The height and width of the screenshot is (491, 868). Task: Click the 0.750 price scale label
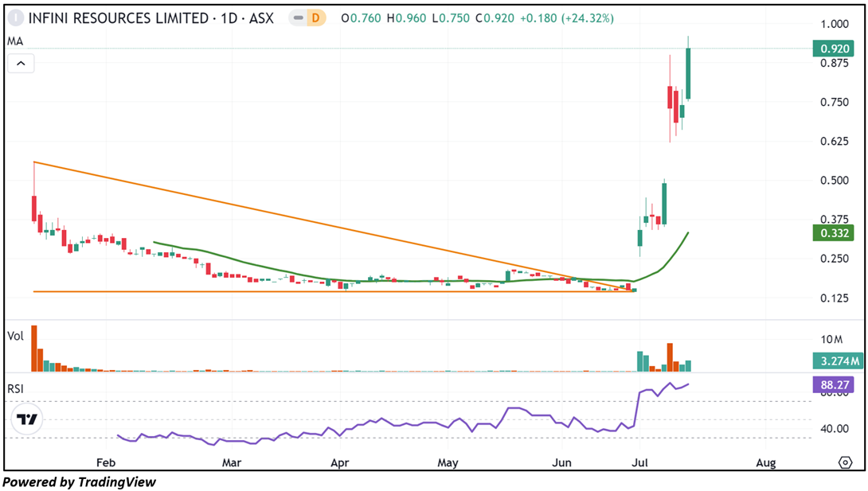[835, 103]
